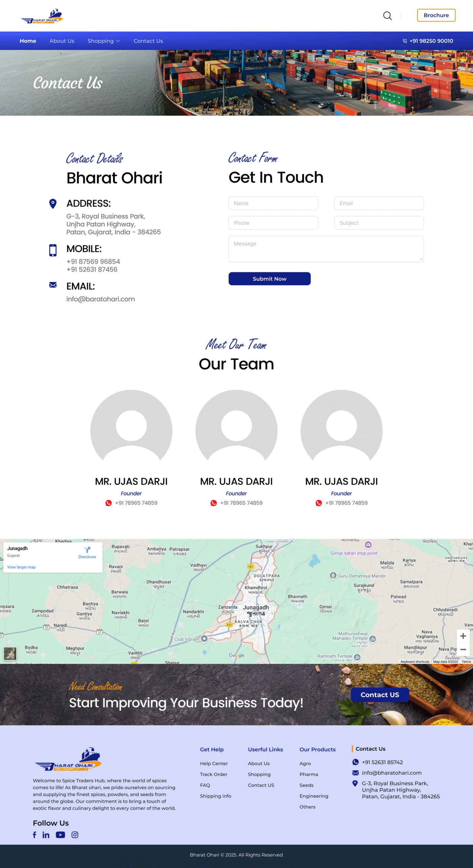The image size is (473, 868).
Task: Focus the Name input field
Action: tap(273, 203)
